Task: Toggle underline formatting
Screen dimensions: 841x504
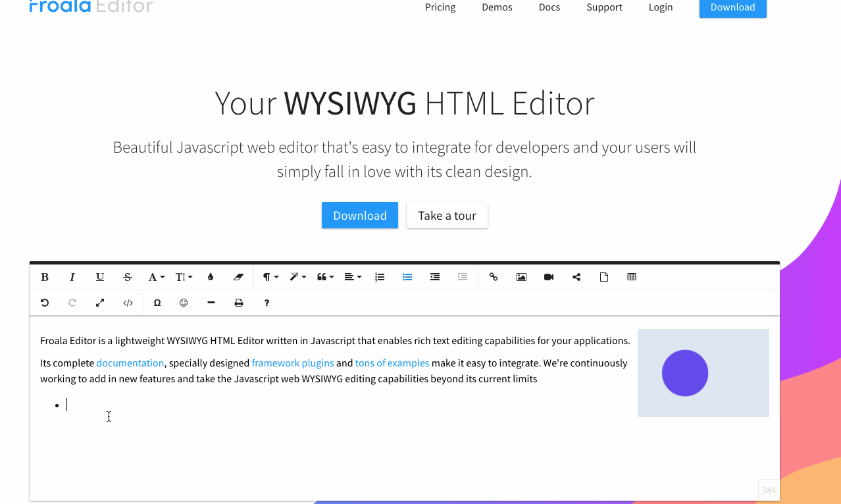Action: (100, 277)
